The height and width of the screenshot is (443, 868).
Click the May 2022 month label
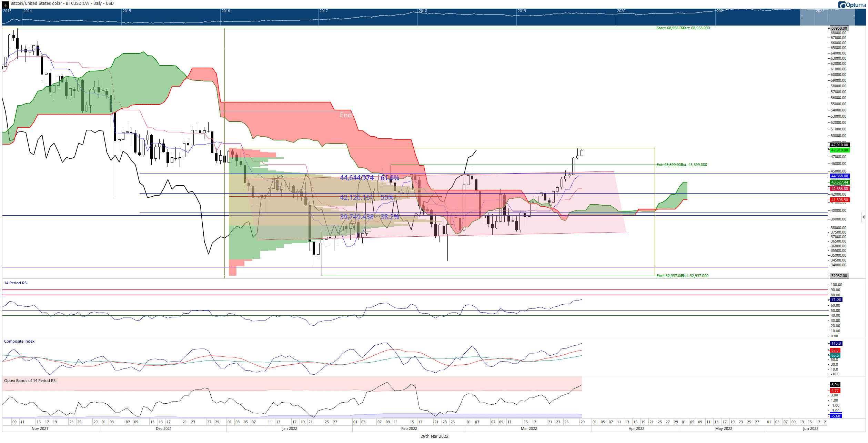724,429
